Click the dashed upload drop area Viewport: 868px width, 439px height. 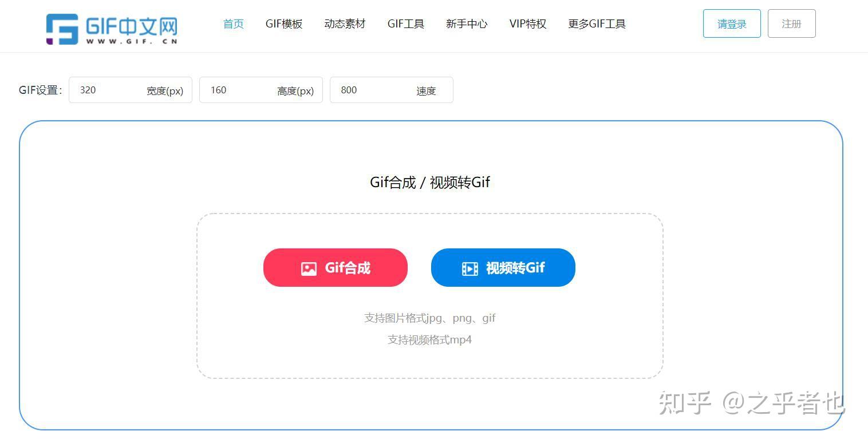point(430,296)
